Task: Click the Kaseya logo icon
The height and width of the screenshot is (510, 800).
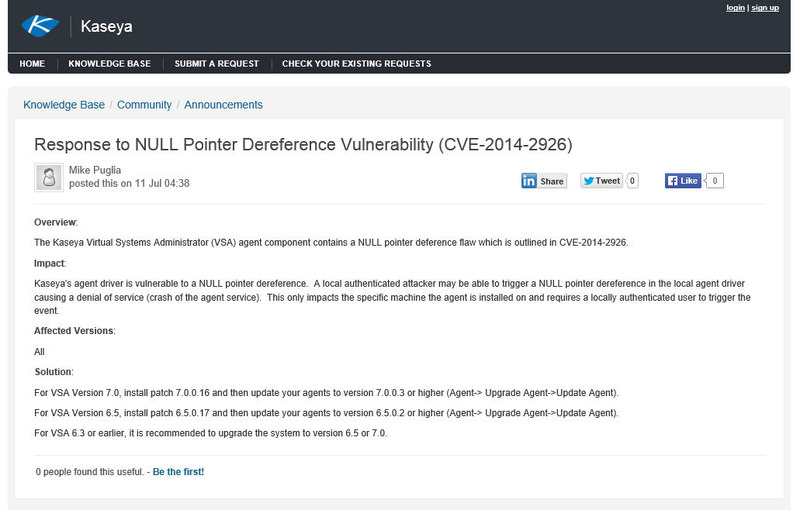Action: tap(41, 24)
